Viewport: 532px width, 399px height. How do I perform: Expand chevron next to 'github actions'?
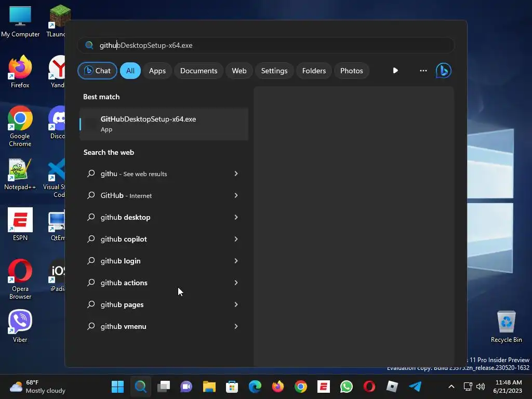pos(236,283)
